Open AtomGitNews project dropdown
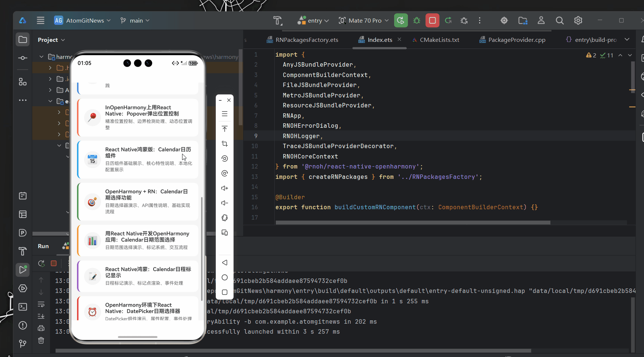 pyautogui.click(x=82, y=20)
